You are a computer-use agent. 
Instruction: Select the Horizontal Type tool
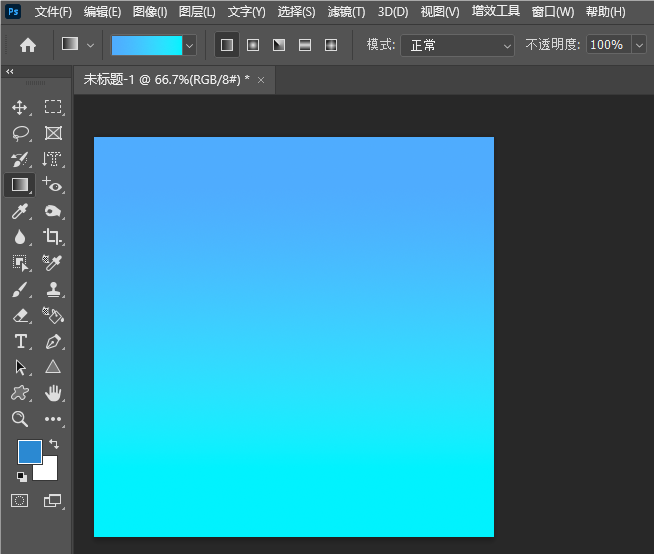[20, 341]
